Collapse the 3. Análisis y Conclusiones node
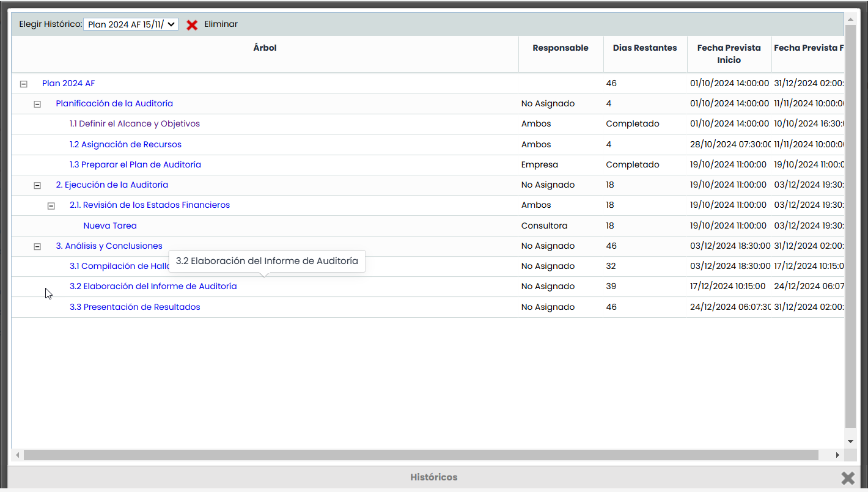Screen dimensions: 868x492 click(x=37, y=246)
